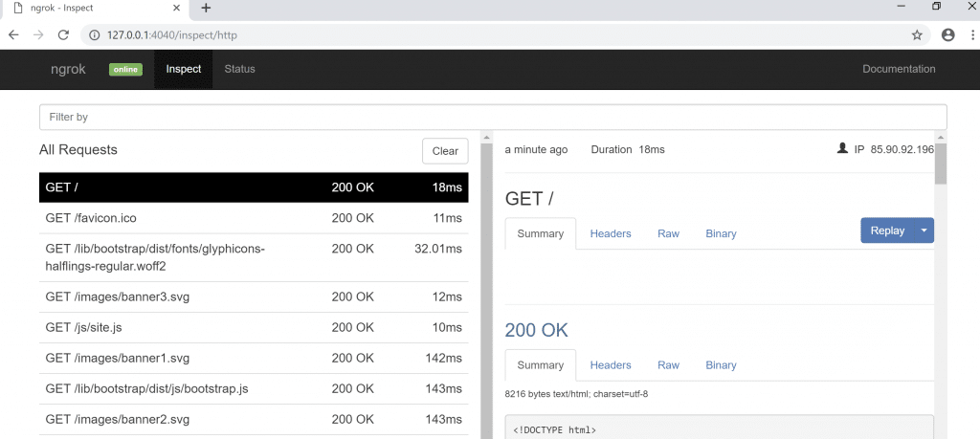The width and height of the screenshot is (980, 439).
Task: Select the GET / request row
Action: point(254,187)
